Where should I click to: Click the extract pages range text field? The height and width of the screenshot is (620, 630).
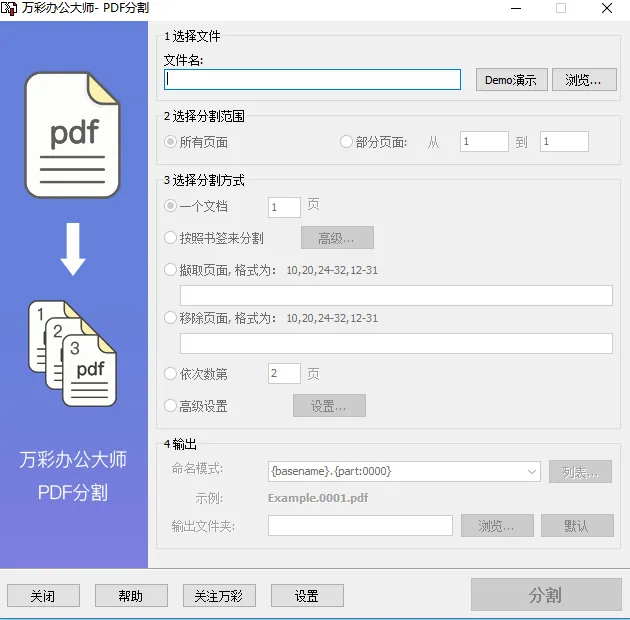396,295
